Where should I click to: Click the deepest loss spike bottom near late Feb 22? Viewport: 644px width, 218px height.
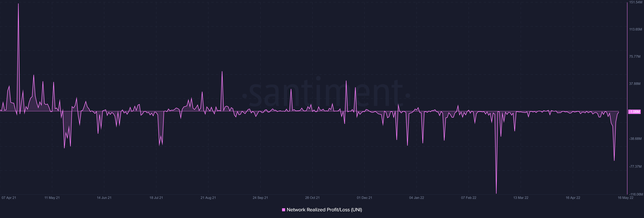click(x=496, y=193)
